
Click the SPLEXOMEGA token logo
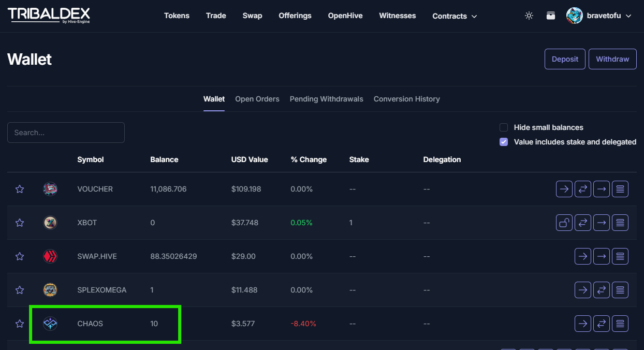click(x=50, y=290)
